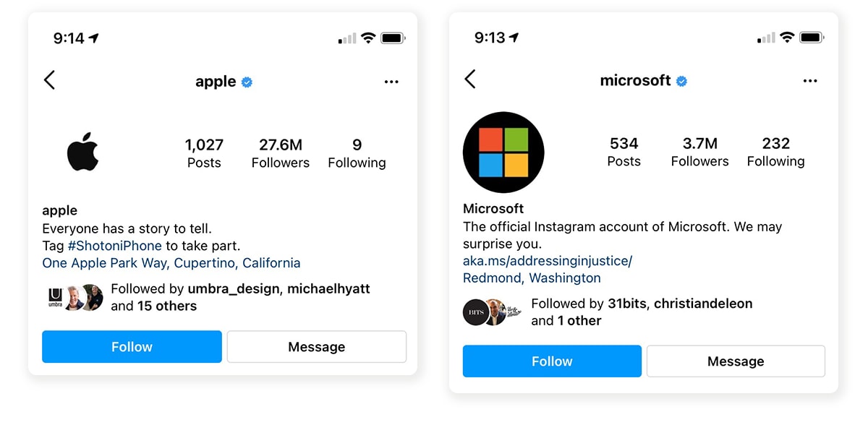Go back from the apple profile
868x425 pixels.
pyautogui.click(x=49, y=80)
